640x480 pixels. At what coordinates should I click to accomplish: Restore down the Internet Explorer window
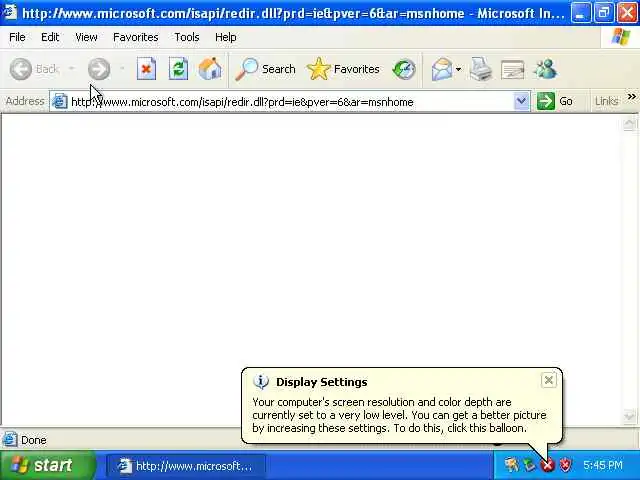(x=604, y=13)
